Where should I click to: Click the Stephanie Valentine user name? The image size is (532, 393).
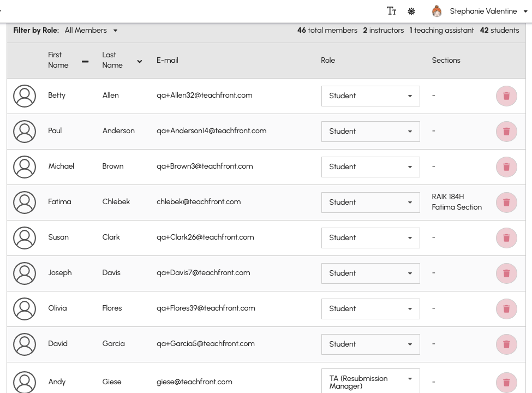483,11
